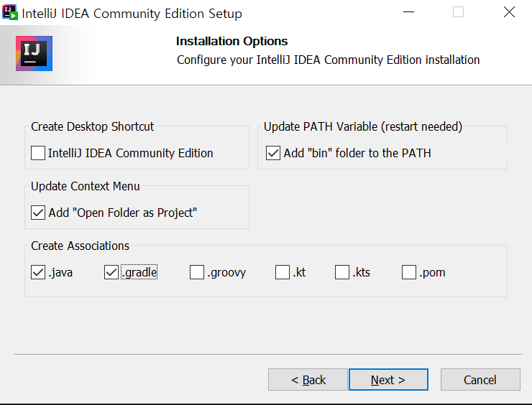
Task: Click the maximize button in the title bar
Action: click(458, 12)
